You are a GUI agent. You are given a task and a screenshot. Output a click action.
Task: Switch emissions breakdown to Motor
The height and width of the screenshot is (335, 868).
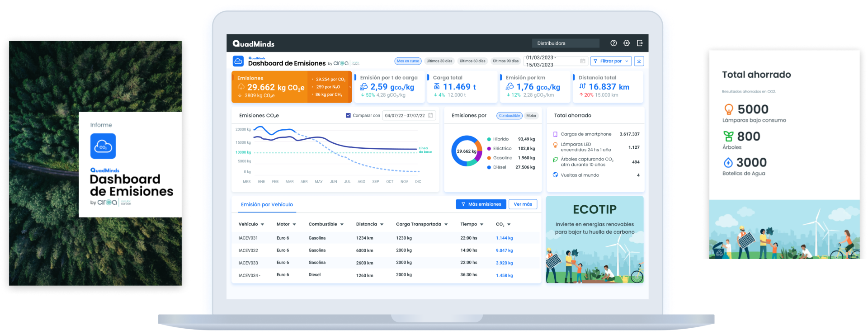531,116
